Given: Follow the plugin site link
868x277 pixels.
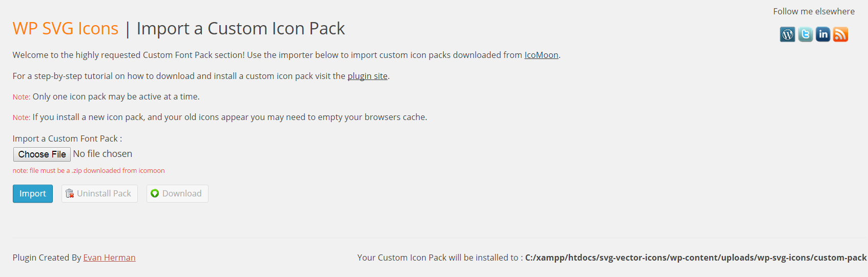Looking at the screenshot, I should 367,76.
